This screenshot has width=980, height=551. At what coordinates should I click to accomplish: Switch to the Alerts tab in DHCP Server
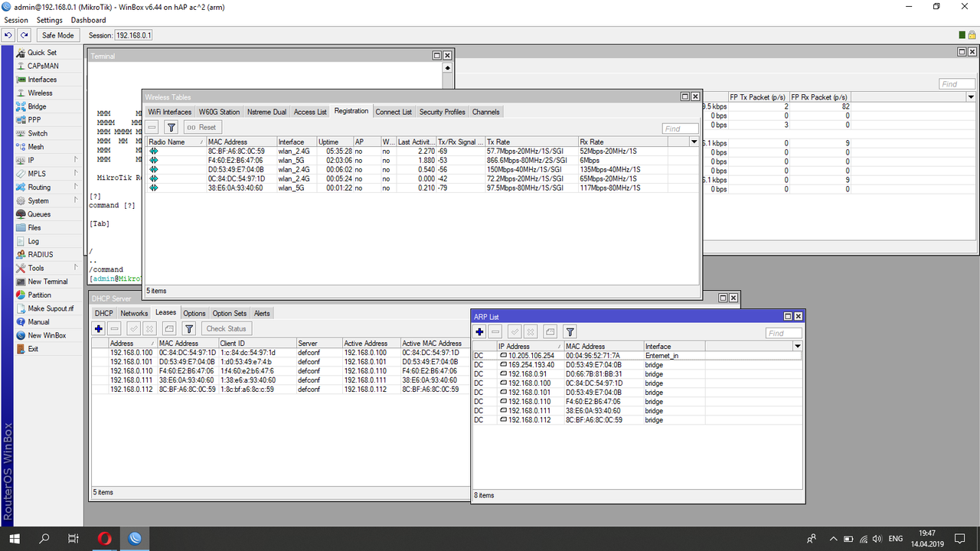pyautogui.click(x=262, y=313)
